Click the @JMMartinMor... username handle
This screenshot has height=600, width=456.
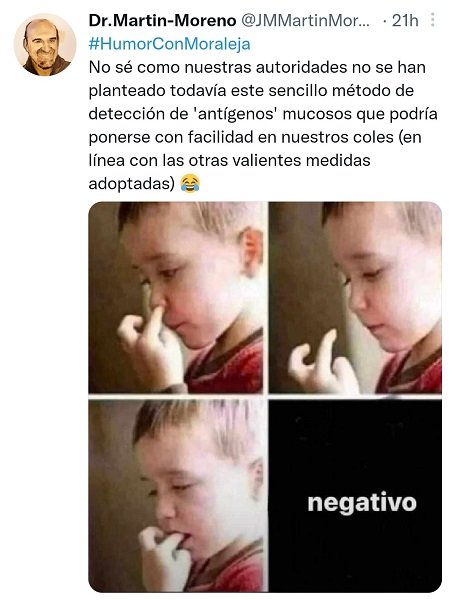click(305, 20)
